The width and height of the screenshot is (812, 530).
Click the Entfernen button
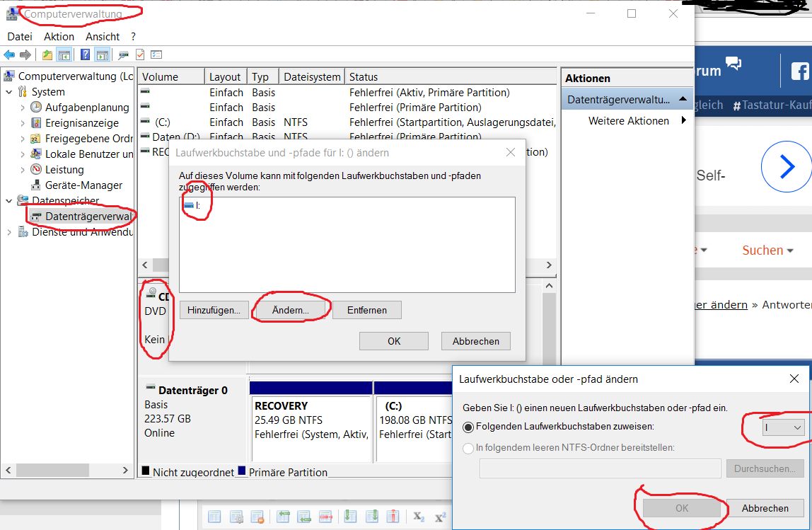coord(366,311)
